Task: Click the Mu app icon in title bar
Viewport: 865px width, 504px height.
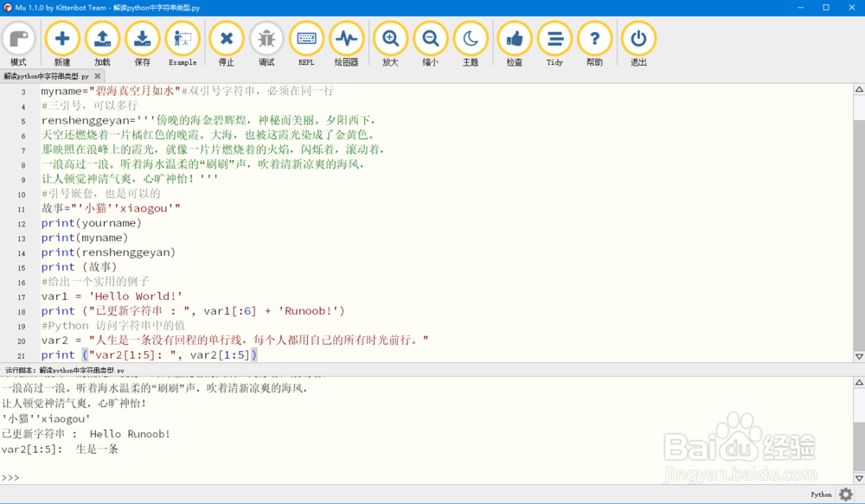Action: [8, 8]
